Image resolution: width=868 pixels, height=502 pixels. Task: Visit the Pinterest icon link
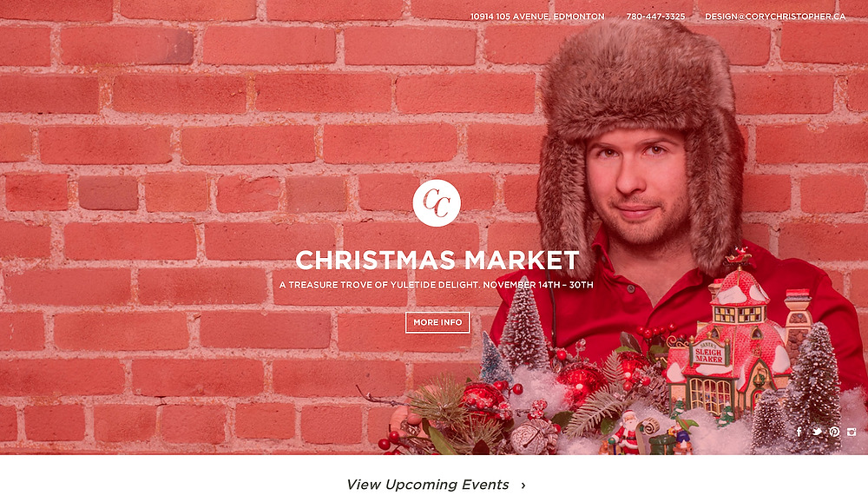click(834, 432)
